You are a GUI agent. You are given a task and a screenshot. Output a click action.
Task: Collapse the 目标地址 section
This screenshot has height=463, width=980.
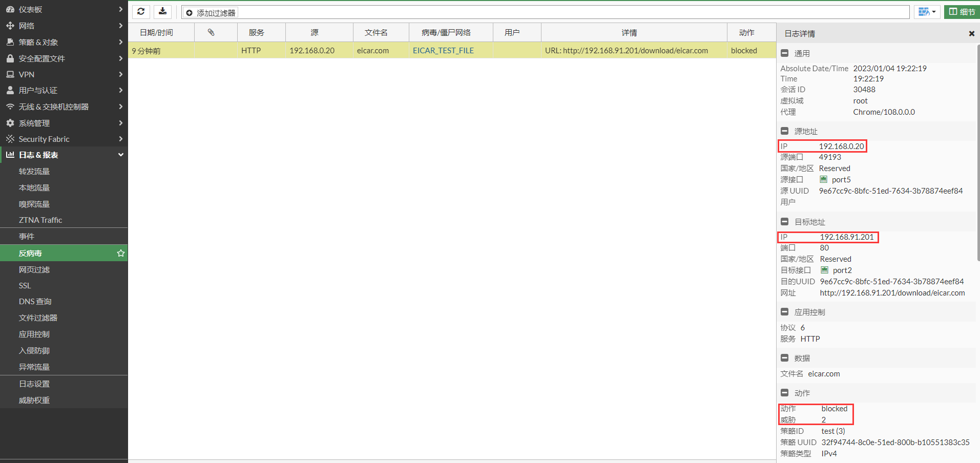point(784,222)
